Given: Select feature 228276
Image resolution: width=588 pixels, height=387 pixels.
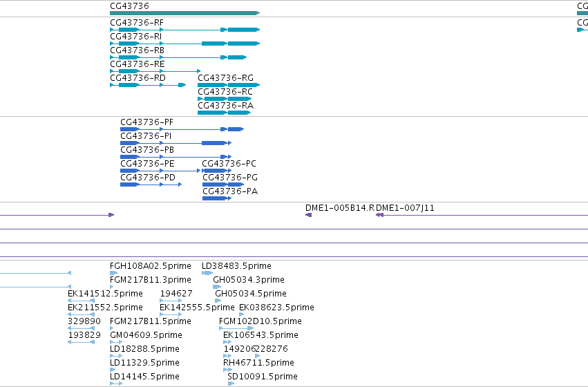Looking at the screenshot, I should tap(257, 357).
